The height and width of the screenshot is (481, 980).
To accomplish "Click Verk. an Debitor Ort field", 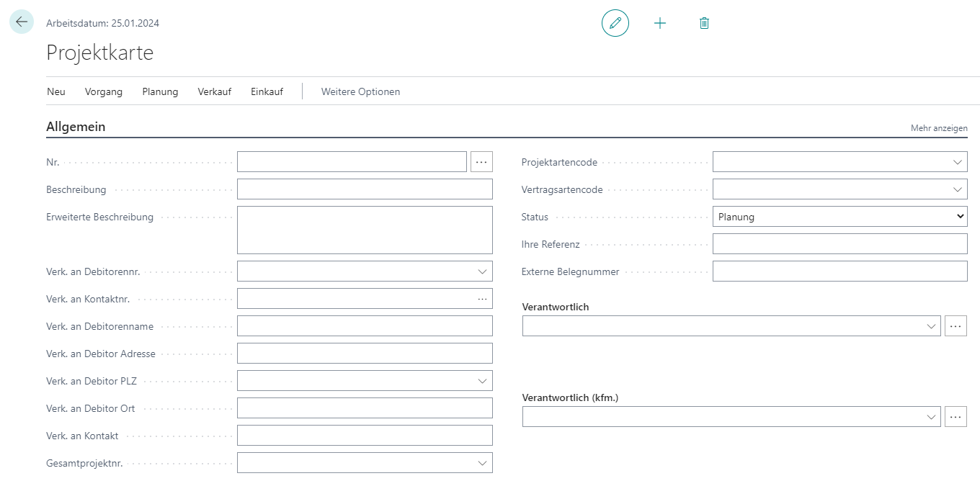I will (x=365, y=408).
